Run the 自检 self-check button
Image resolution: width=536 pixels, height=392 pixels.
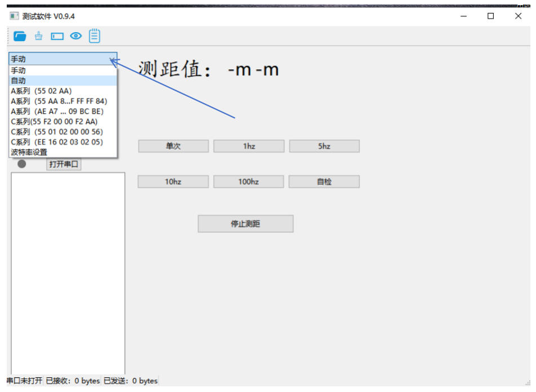(x=324, y=182)
